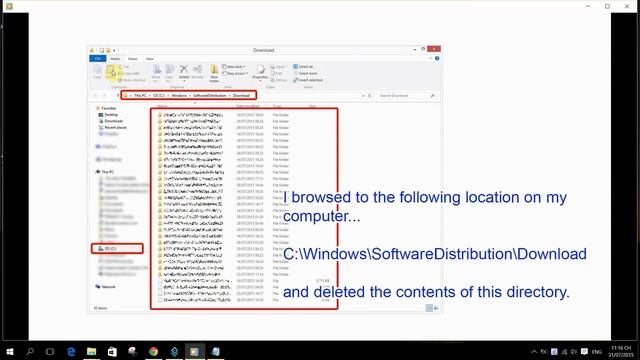
Task: Click Select all in the ribbon
Action: point(303,67)
